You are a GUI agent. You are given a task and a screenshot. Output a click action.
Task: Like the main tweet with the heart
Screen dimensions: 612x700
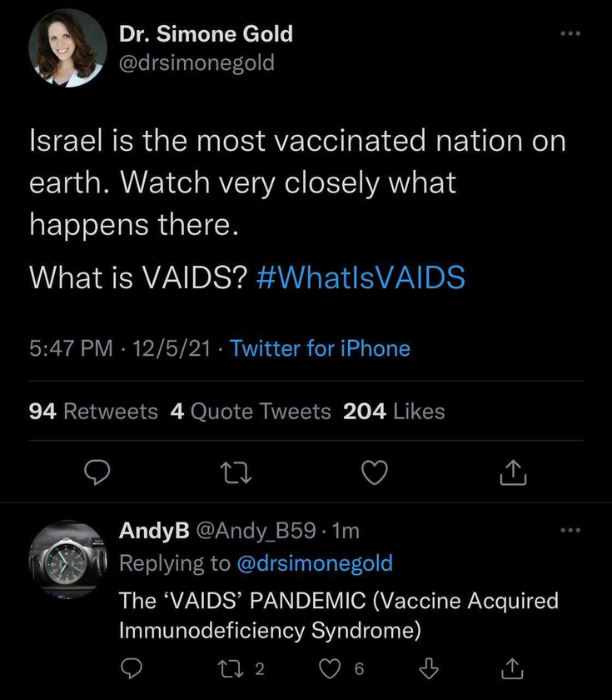pyautogui.click(x=374, y=472)
